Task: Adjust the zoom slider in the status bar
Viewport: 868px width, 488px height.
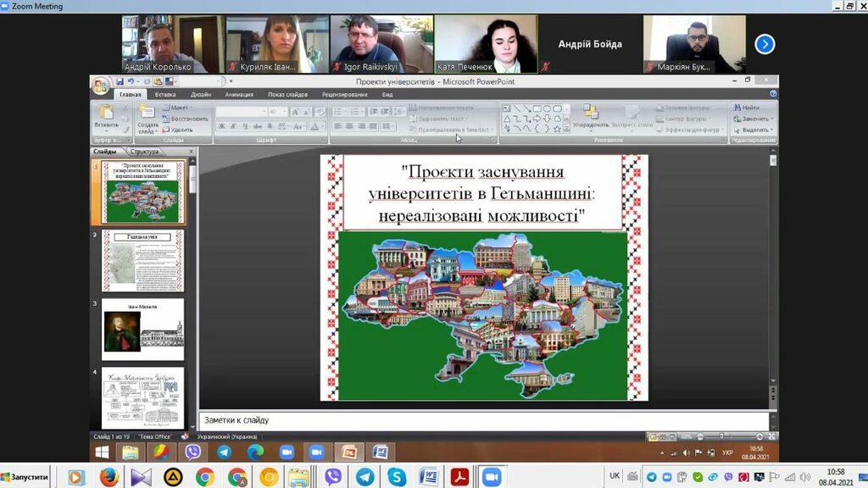Action: click(721, 436)
